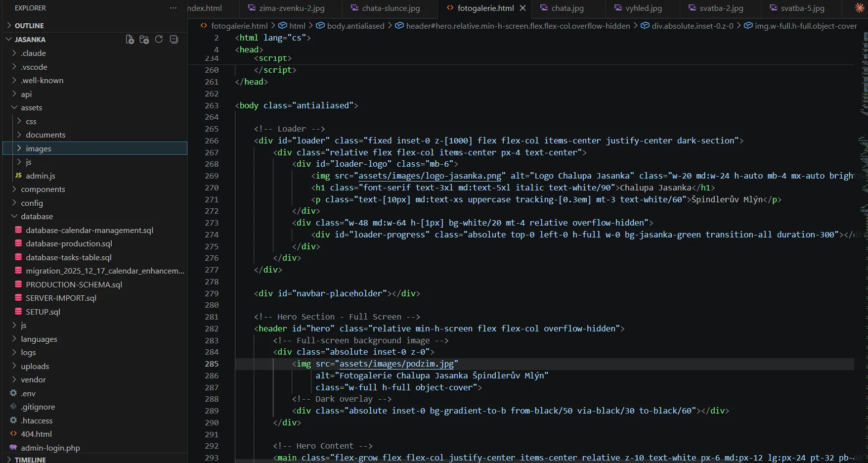
Task: Click the symbol icon before the html breadcrumb
Action: [x=283, y=26]
